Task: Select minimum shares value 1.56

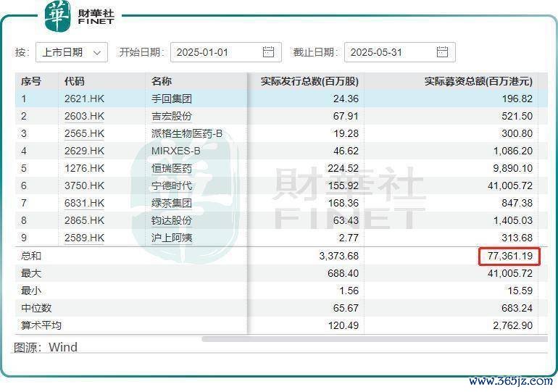Action: point(349,291)
